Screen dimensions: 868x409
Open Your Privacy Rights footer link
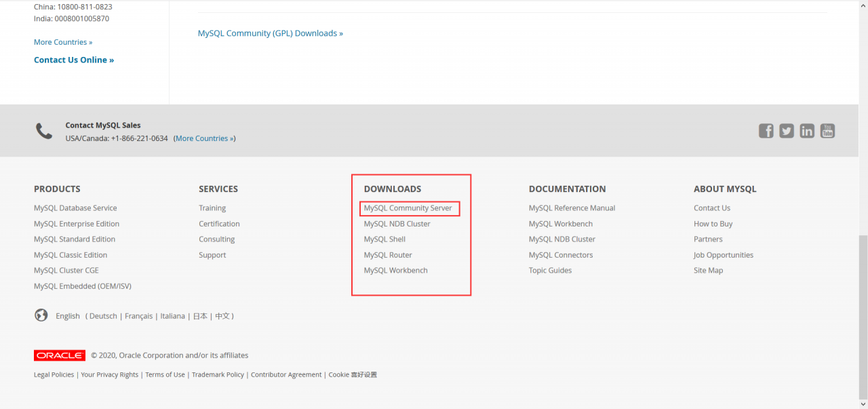pyautogui.click(x=109, y=375)
